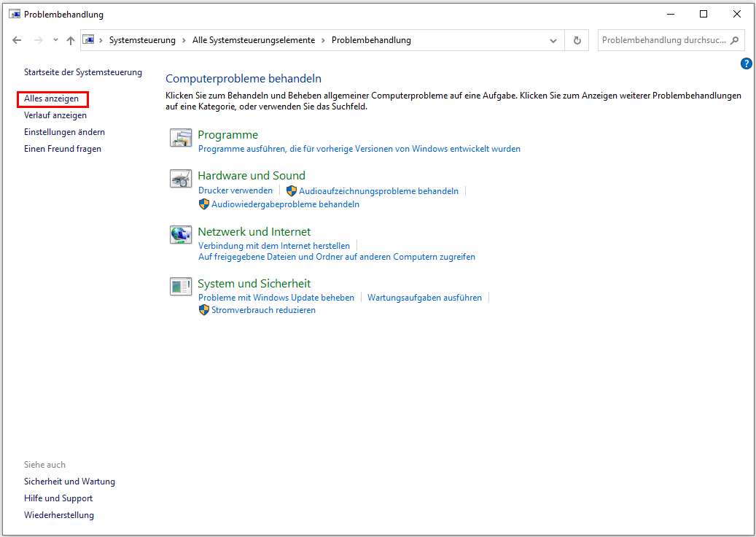This screenshot has height=537, width=756.
Task: Refresh the Problembehandlung page
Action: pos(577,41)
